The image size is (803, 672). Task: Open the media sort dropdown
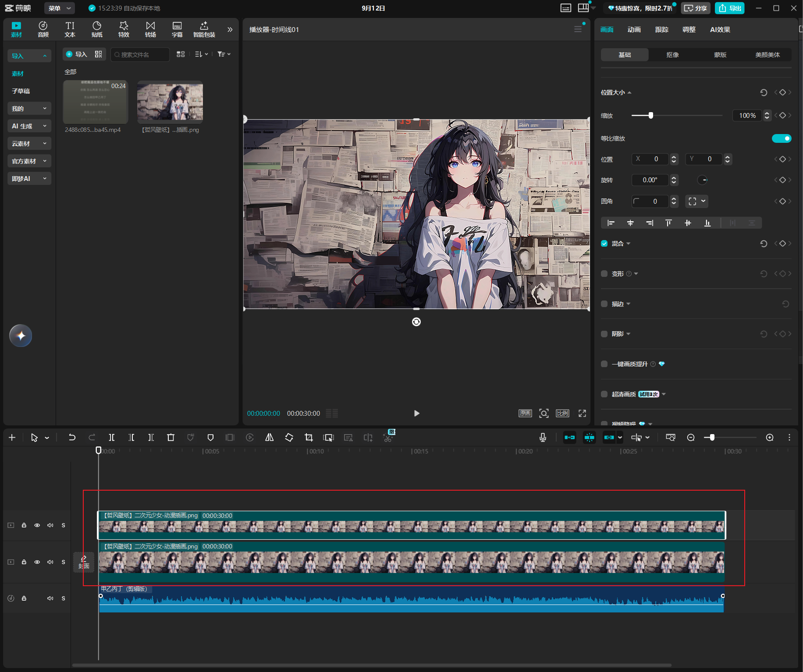(x=202, y=54)
